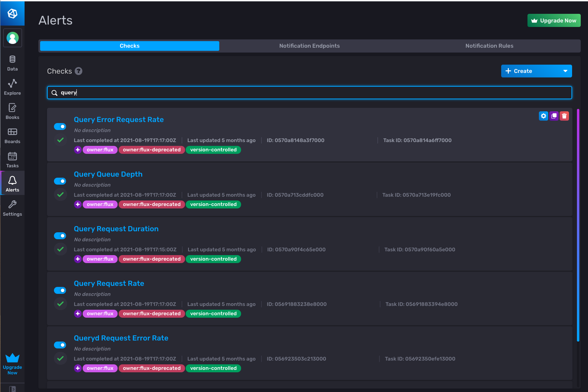Click the Upgrade Now button
588x392 pixels.
coord(554,20)
